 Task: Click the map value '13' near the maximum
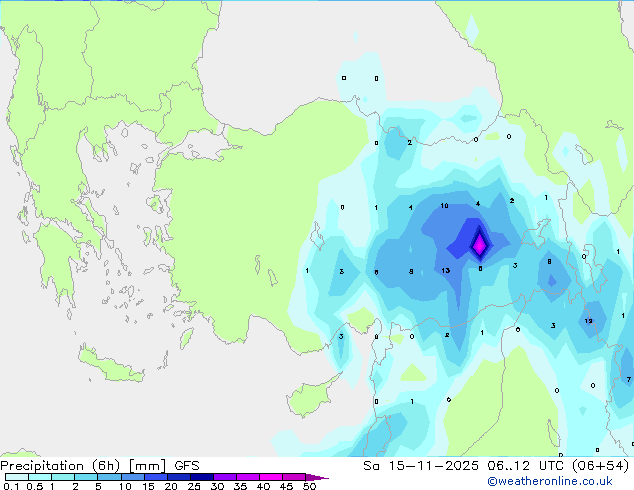tap(446, 270)
